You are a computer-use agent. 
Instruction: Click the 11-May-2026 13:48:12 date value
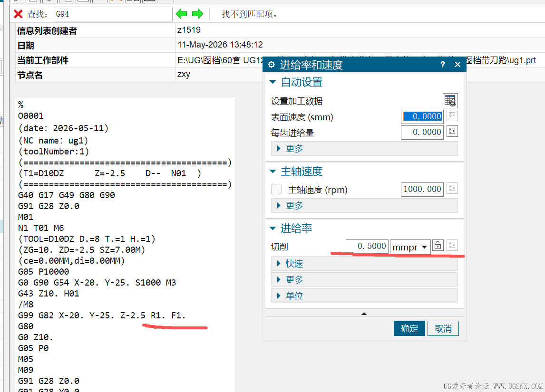coord(220,45)
